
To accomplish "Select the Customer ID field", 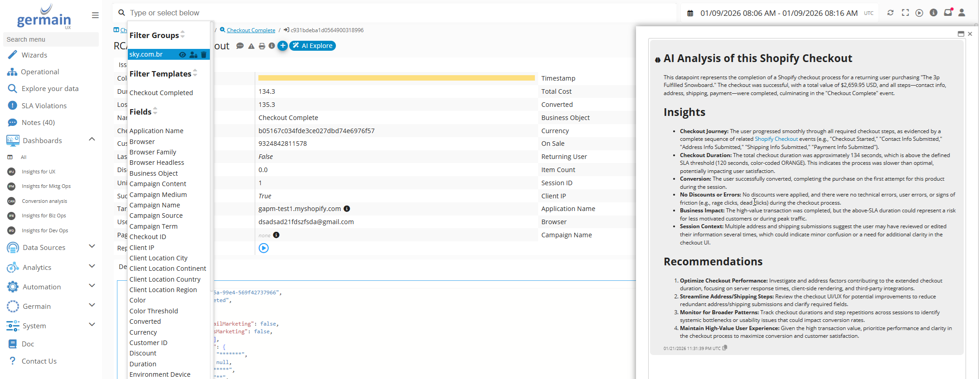I will point(148,343).
